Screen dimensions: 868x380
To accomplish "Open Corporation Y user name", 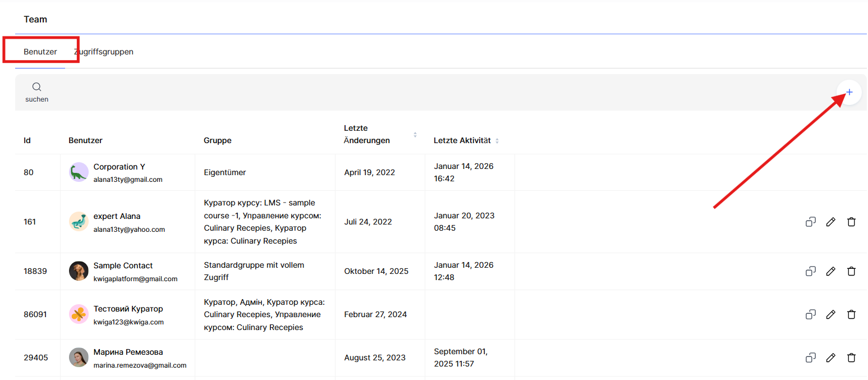I will pos(119,167).
